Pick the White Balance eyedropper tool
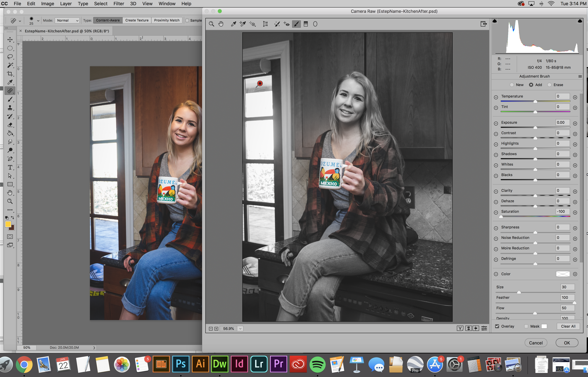The width and height of the screenshot is (588, 377). (233, 24)
